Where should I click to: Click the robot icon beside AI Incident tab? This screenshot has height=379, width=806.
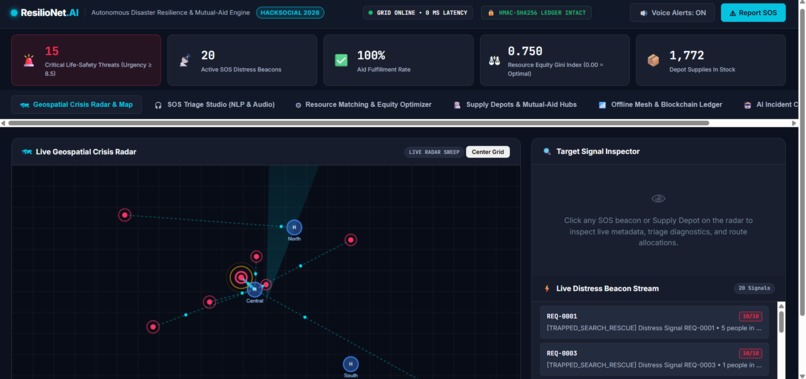[748, 105]
